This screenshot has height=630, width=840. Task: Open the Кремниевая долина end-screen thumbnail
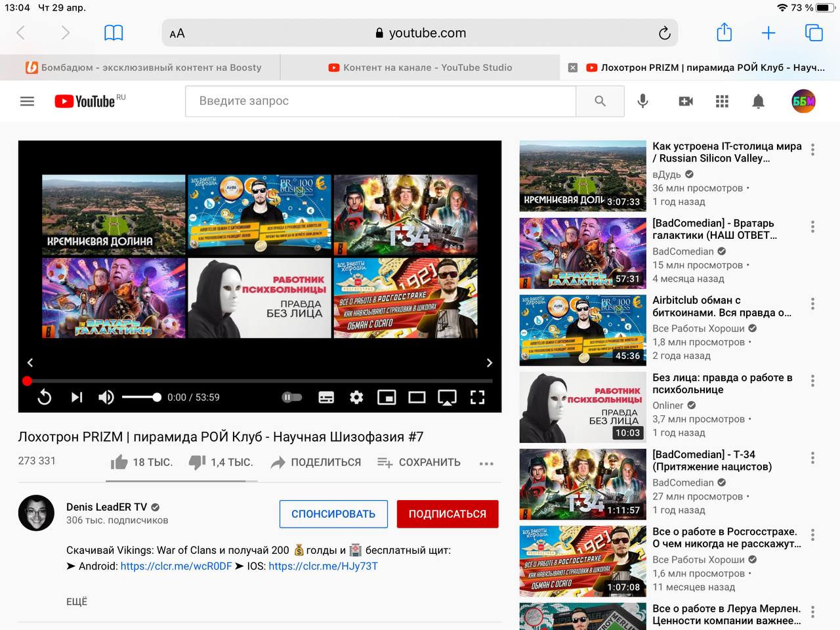pyautogui.click(x=114, y=215)
